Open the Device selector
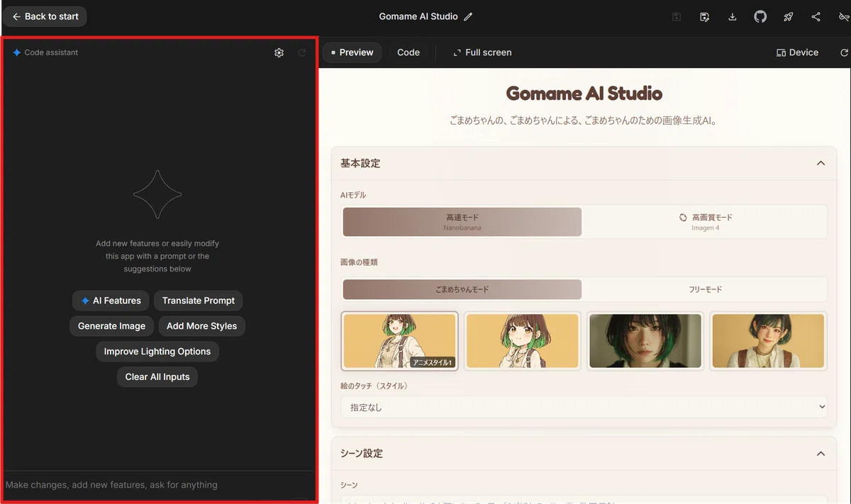Screen dimensions: 851x504 click(798, 52)
